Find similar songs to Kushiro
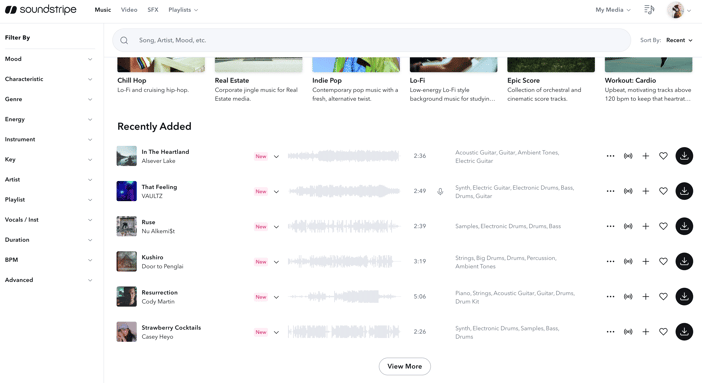The image size is (702, 383). click(628, 261)
